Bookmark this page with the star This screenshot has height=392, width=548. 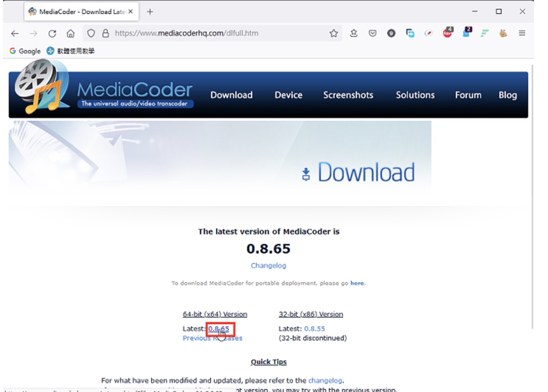point(334,33)
